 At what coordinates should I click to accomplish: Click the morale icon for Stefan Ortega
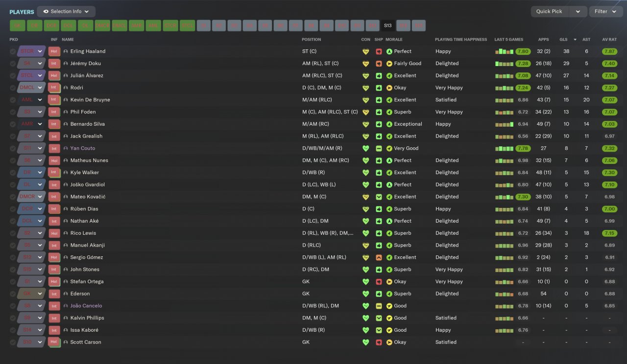pos(389,282)
